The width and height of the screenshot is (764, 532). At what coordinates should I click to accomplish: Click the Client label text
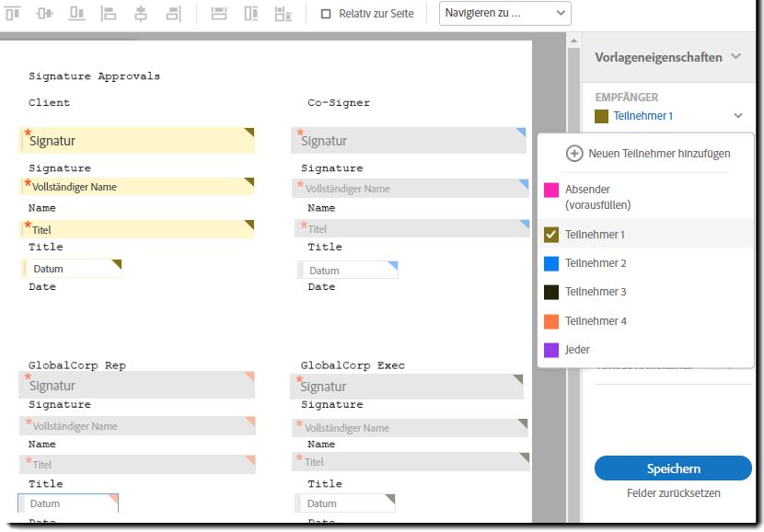pos(49,102)
